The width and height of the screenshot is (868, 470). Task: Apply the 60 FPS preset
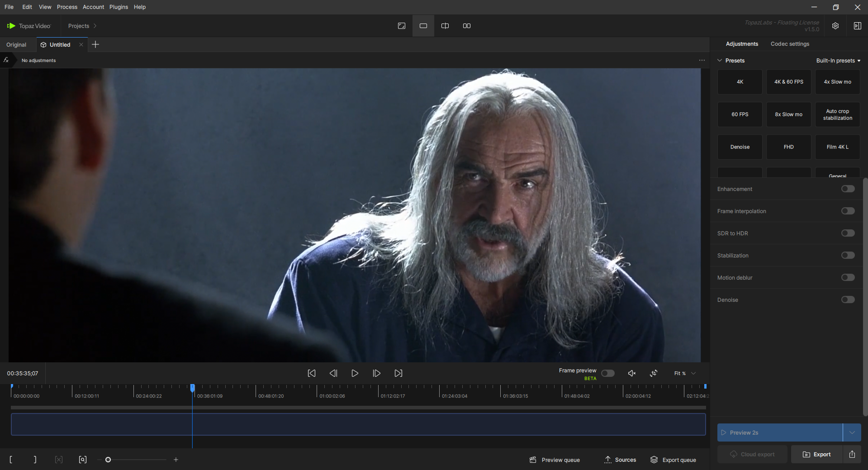point(740,114)
